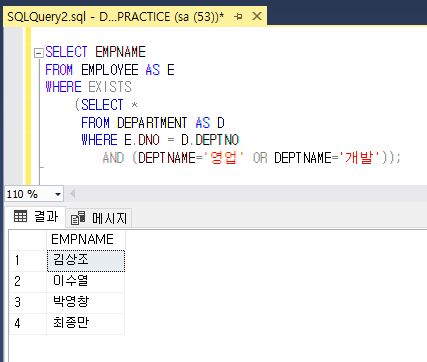Place cursor on EMPLOYEE table name

(x=110, y=70)
